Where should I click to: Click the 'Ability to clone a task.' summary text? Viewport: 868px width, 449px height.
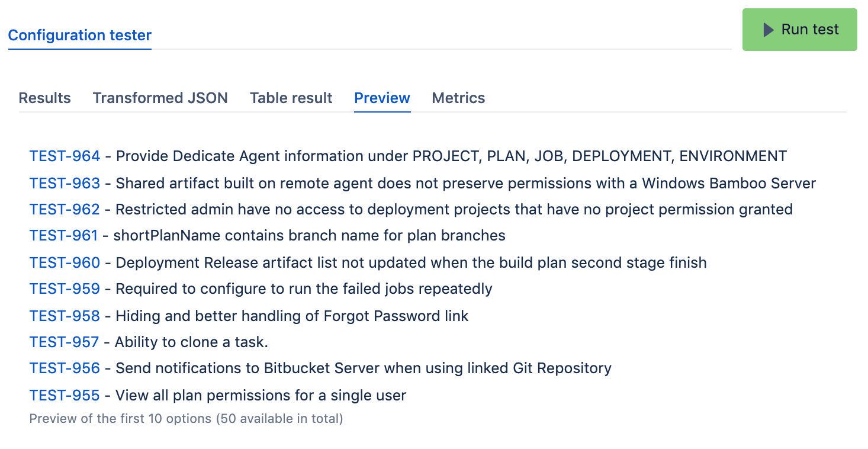191,342
